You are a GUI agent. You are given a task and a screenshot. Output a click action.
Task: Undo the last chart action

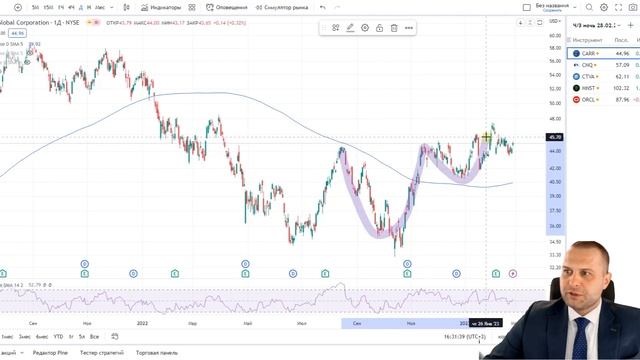point(323,7)
